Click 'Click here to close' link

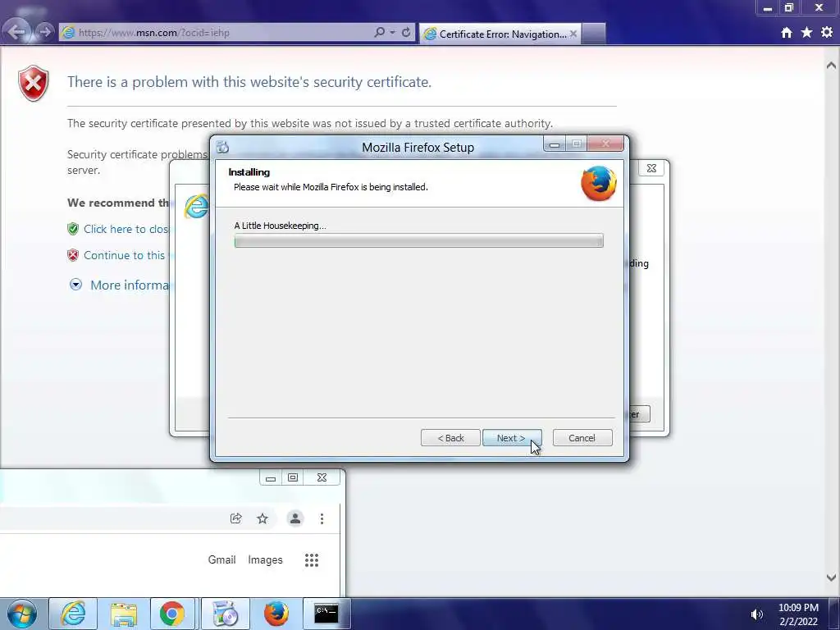(126, 229)
